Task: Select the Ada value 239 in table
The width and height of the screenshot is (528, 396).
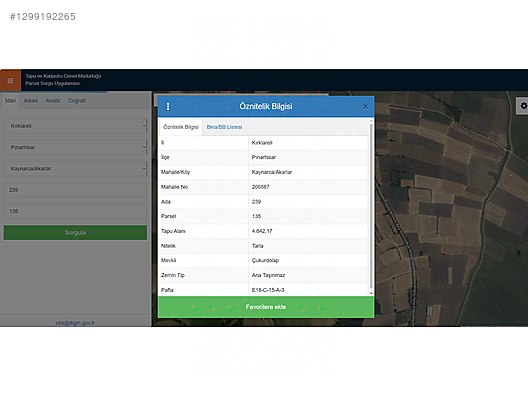Action: pyautogui.click(x=256, y=202)
